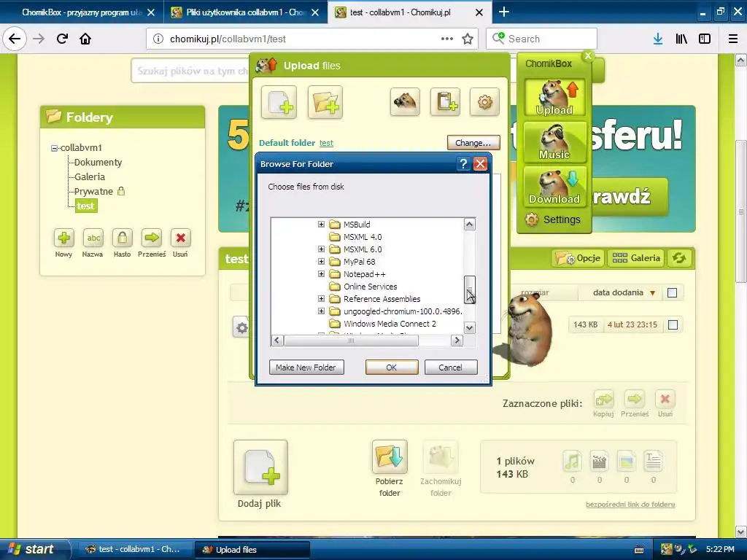Open ChomikBox Download hamster button
This screenshot has height=560, width=747.
[555, 186]
